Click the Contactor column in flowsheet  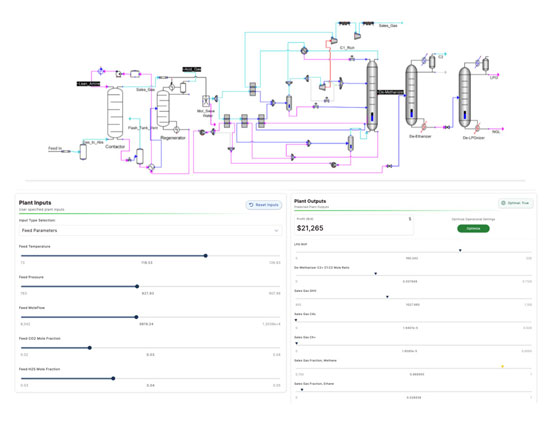[x=115, y=113]
